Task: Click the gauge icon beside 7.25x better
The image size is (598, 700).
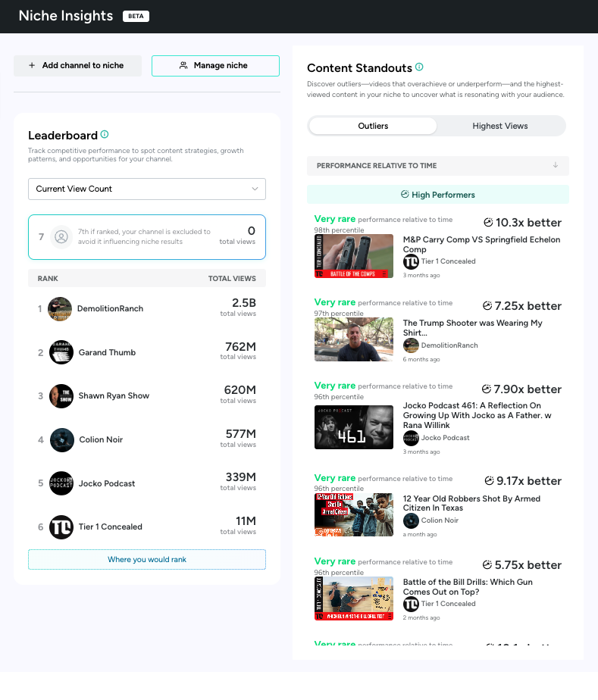Action: [487, 306]
